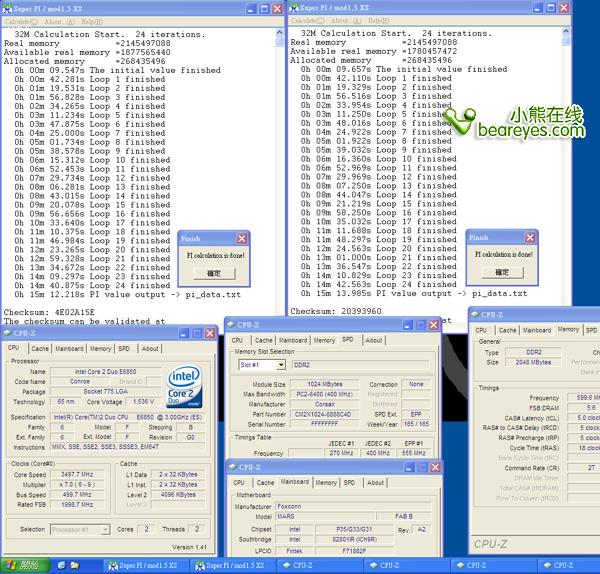Click the Super PI icon in left window title bar

[x=7, y=8]
